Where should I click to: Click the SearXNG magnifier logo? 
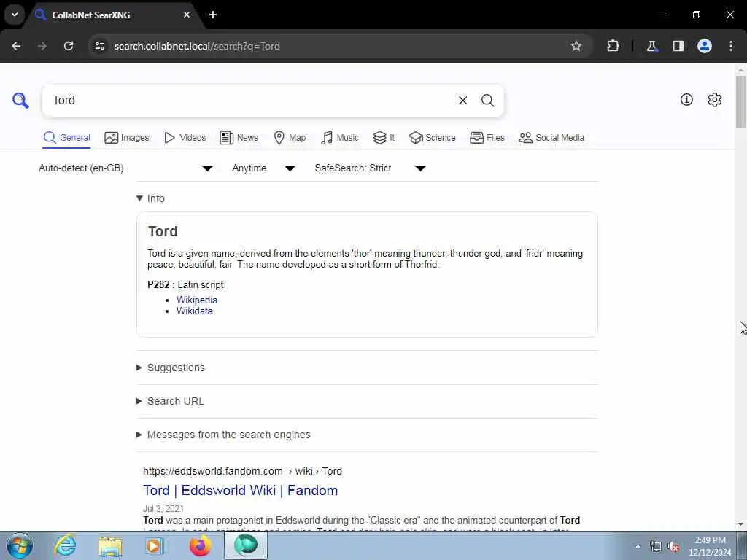pos(20,101)
